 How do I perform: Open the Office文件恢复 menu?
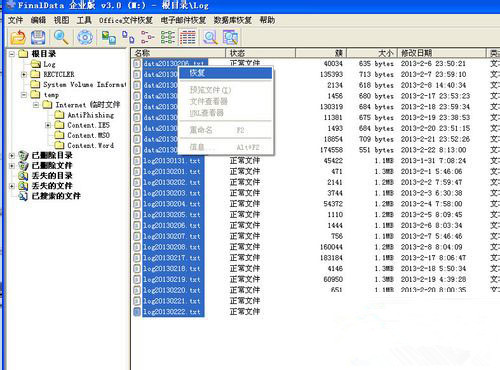click(x=126, y=20)
